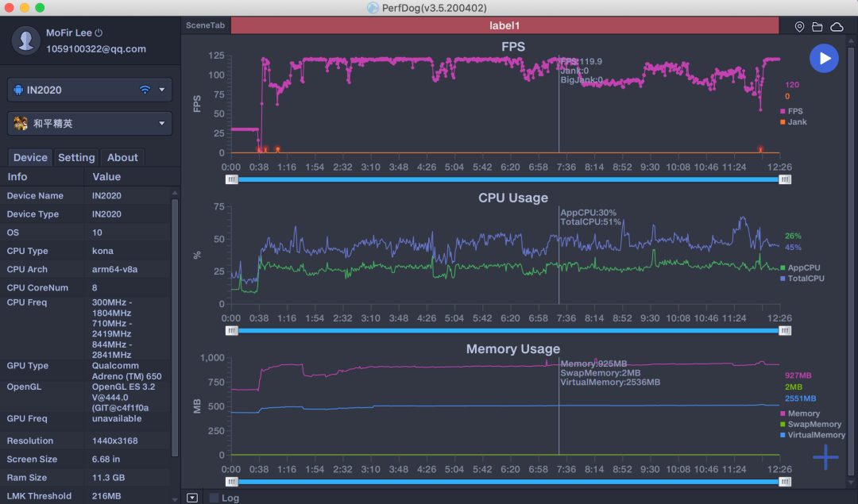
Task: Open the 和平精英 app selector dropdown
Action: tap(90, 124)
